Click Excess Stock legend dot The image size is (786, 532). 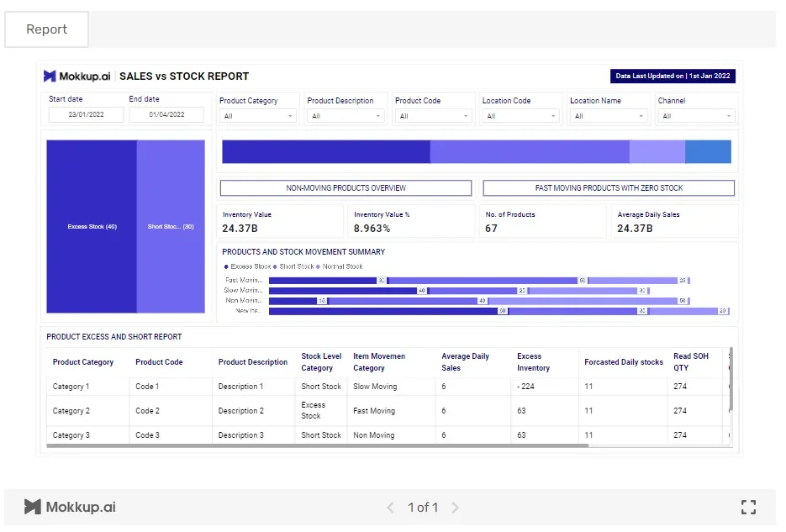click(x=226, y=266)
